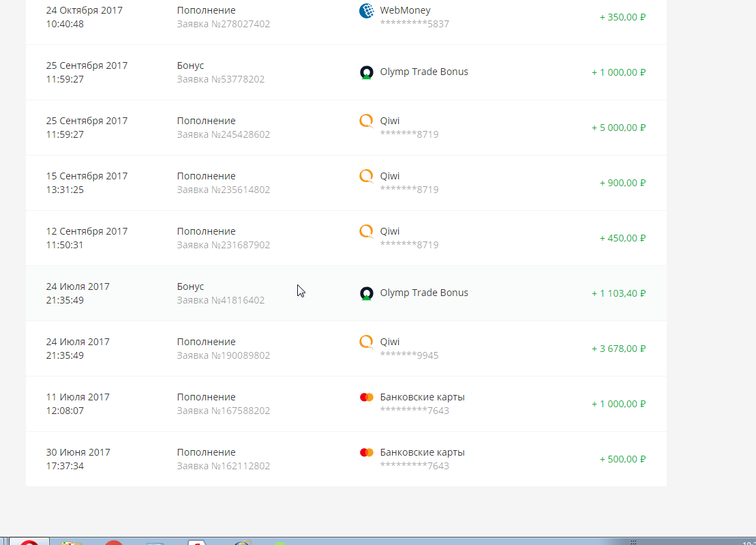Click request Заявка №231687902

[x=223, y=245]
